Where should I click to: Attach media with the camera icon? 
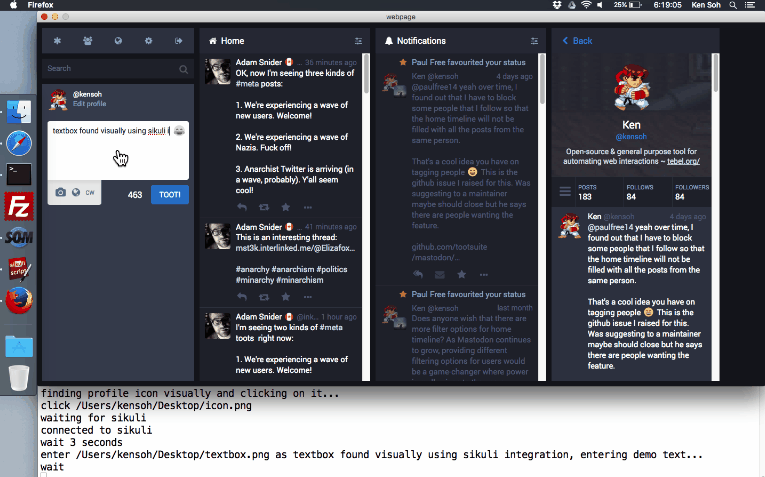coord(60,192)
